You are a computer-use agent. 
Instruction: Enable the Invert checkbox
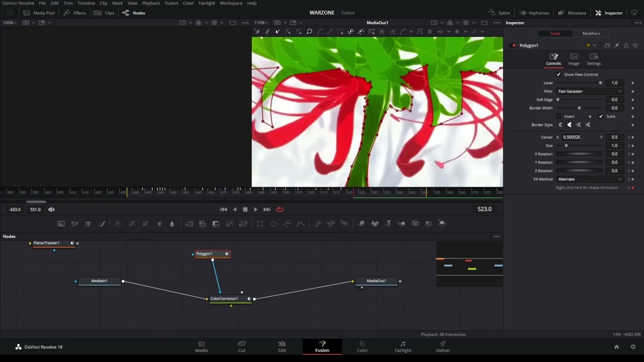558,116
